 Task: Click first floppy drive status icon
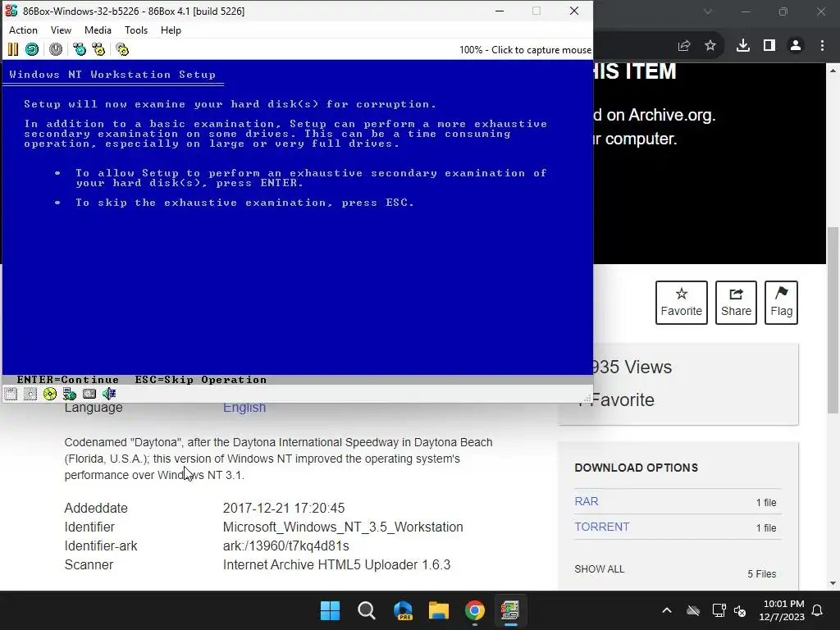(11, 395)
